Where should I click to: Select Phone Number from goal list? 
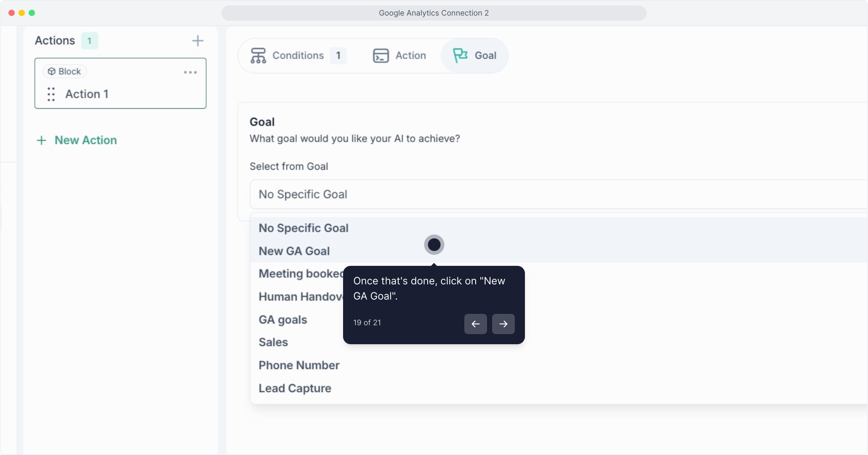(299, 365)
